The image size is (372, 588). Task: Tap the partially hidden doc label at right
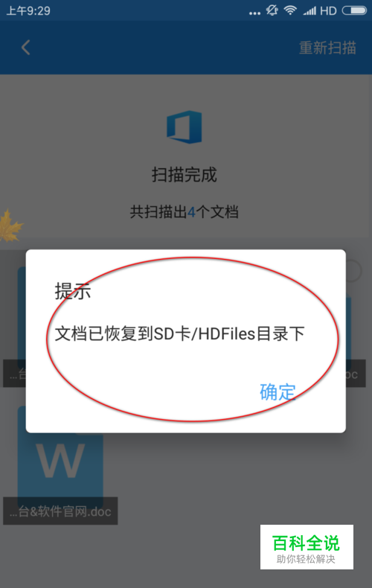tap(355, 374)
